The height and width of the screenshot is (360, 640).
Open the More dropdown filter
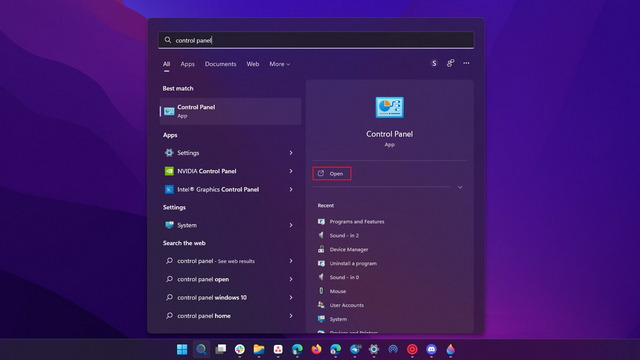(x=280, y=64)
